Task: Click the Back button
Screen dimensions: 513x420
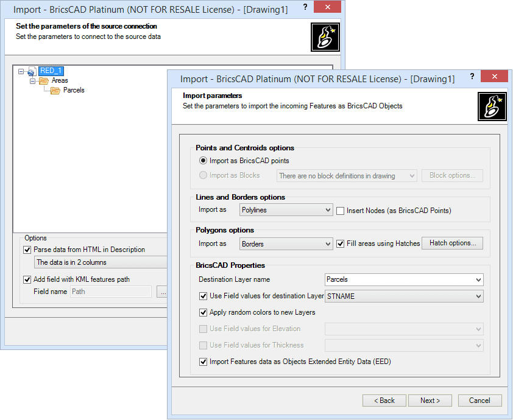Action: click(384, 401)
